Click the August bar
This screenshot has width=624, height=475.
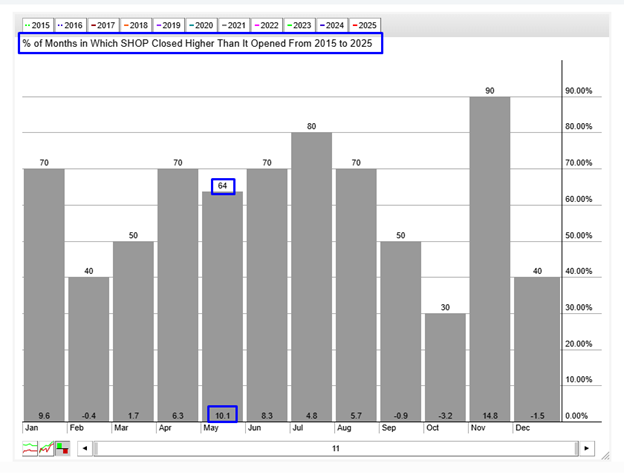[x=356, y=295]
